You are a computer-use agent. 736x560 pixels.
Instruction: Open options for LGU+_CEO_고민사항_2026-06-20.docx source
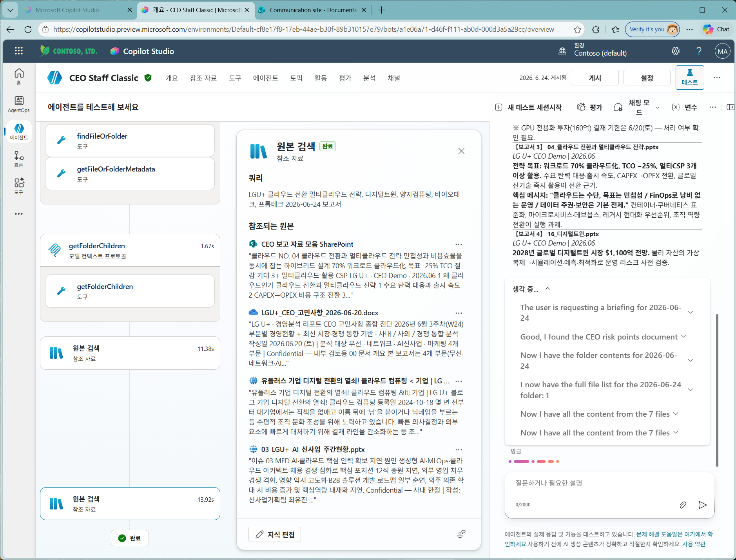pyautogui.click(x=459, y=313)
